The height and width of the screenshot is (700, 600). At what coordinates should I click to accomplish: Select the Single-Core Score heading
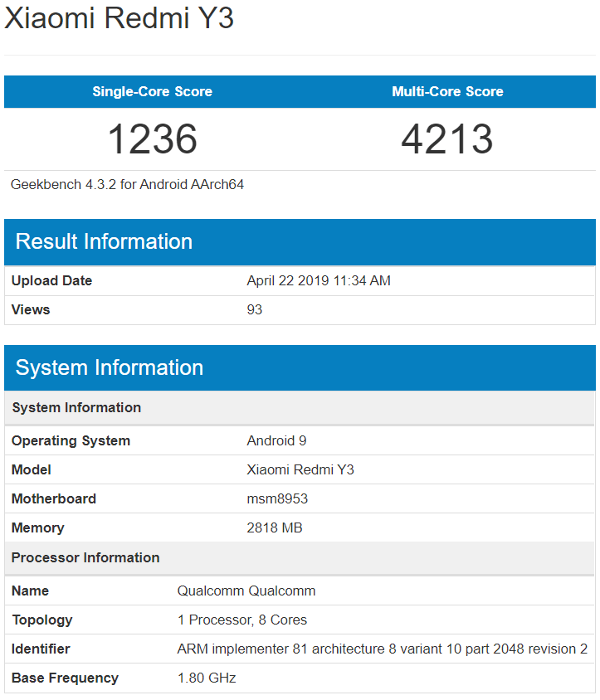153,91
